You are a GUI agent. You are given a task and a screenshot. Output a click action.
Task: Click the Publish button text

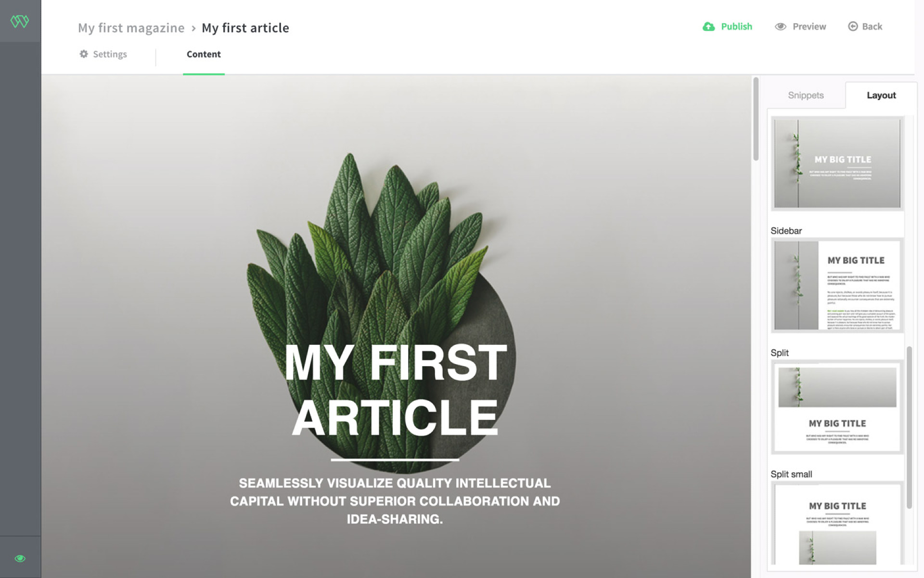point(736,26)
